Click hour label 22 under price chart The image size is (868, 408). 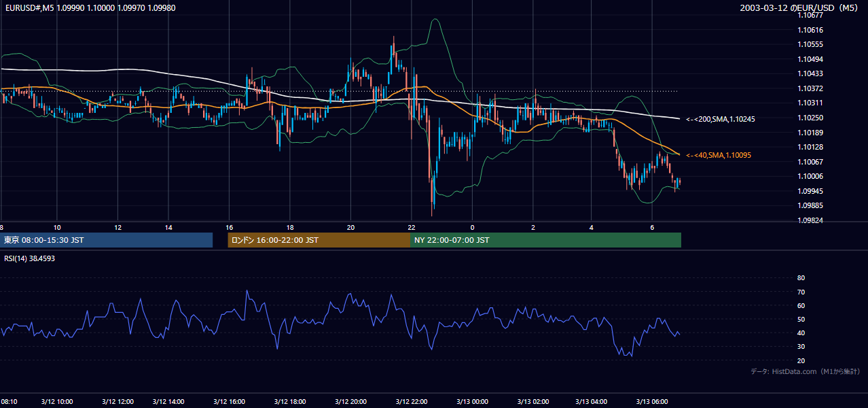(412, 227)
